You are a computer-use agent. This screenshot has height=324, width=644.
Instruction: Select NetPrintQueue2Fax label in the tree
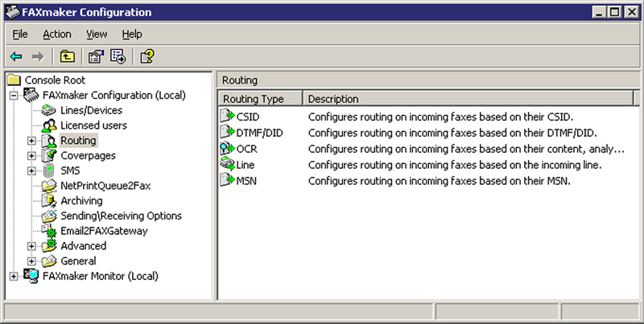tap(105, 186)
